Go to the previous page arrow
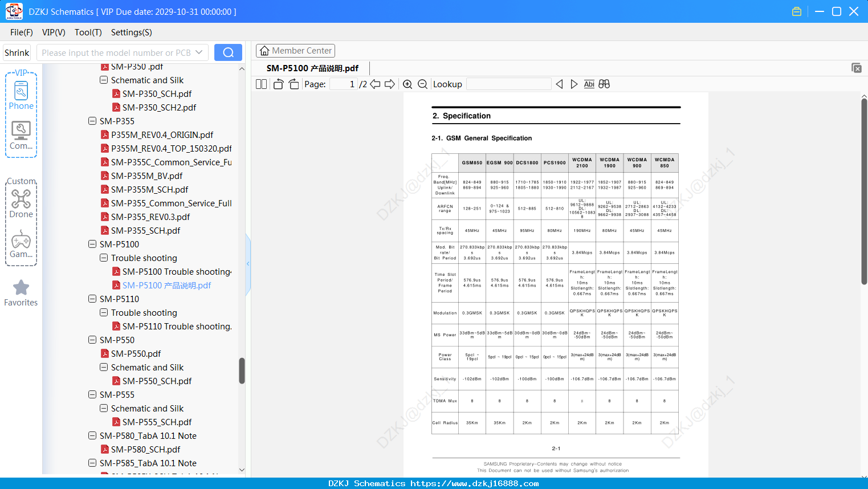The width and height of the screenshot is (868, 489). 375,84
